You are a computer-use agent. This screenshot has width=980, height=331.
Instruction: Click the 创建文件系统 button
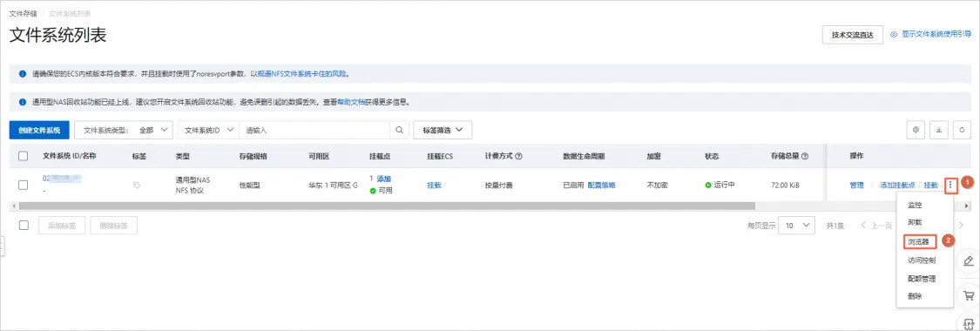[x=39, y=130]
